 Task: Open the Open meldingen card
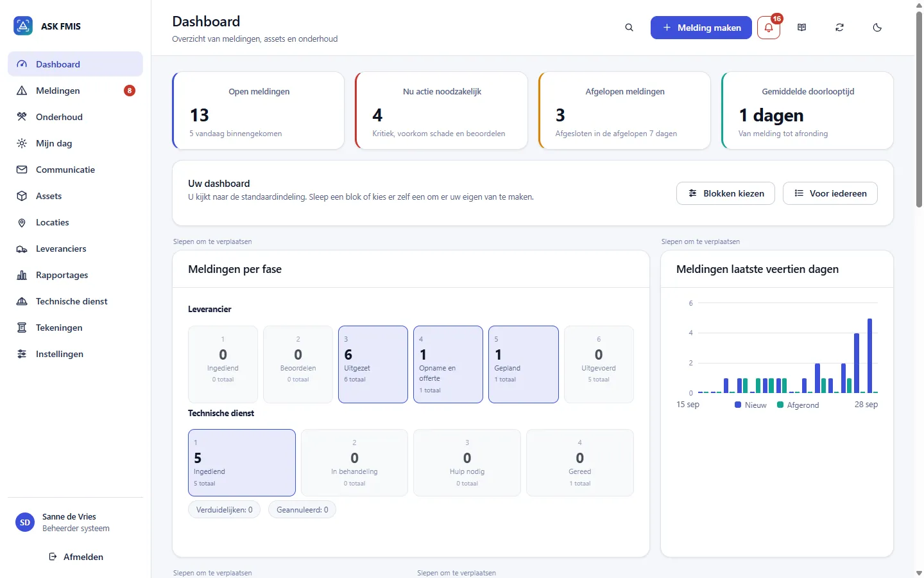pos(259,110)
